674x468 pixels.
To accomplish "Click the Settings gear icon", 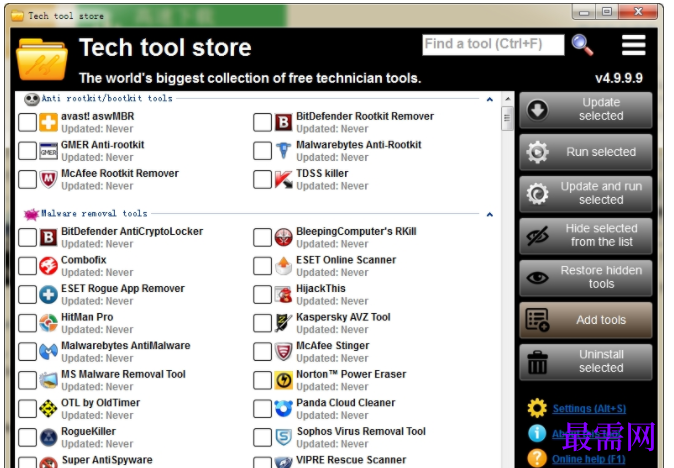I will 537,408.
